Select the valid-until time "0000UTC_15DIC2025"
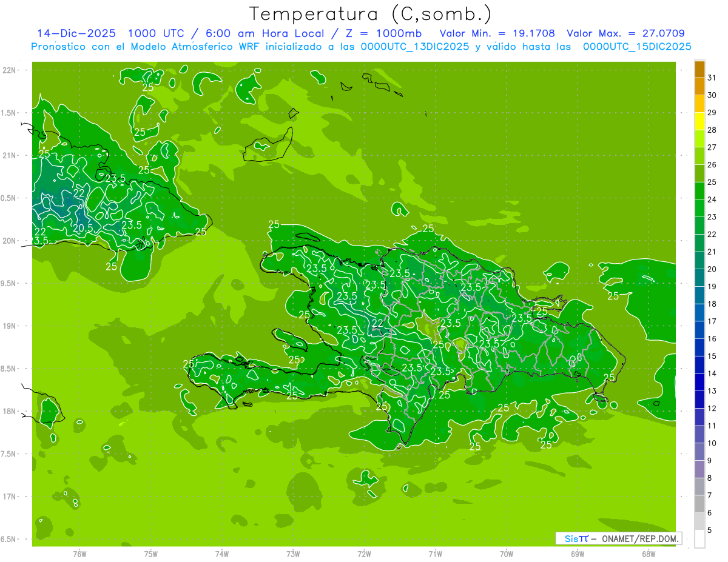The height and width of the screenshot is (562, 728). [x=638, y=47]
